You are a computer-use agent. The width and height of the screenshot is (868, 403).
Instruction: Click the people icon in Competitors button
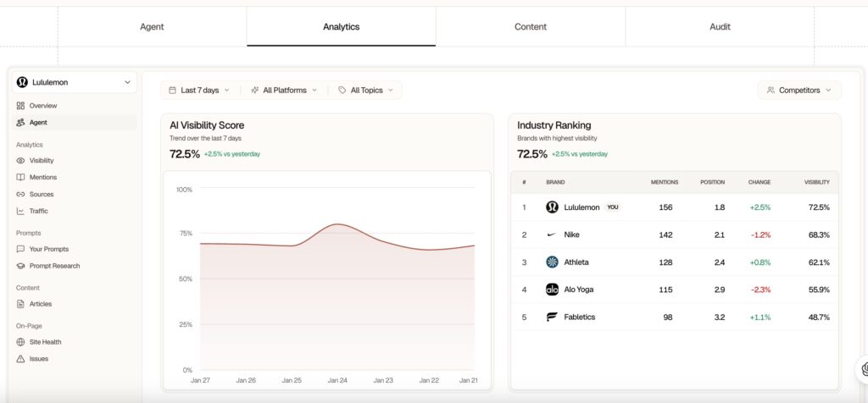tap(771, 90)
